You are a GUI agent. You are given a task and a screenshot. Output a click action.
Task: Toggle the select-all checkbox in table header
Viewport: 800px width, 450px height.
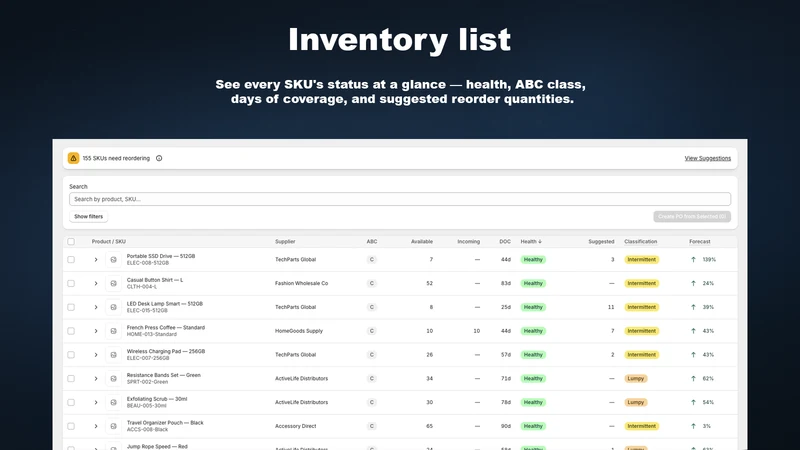point(71,241)
